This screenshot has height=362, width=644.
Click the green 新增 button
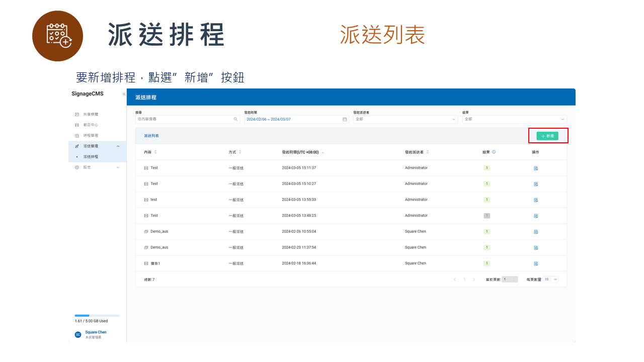tap(548, 135)
